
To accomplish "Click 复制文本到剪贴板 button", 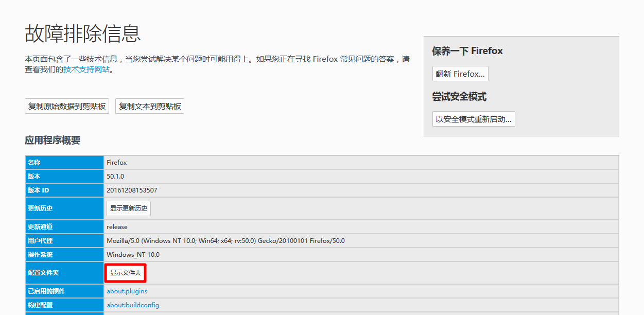I will 150,106.
